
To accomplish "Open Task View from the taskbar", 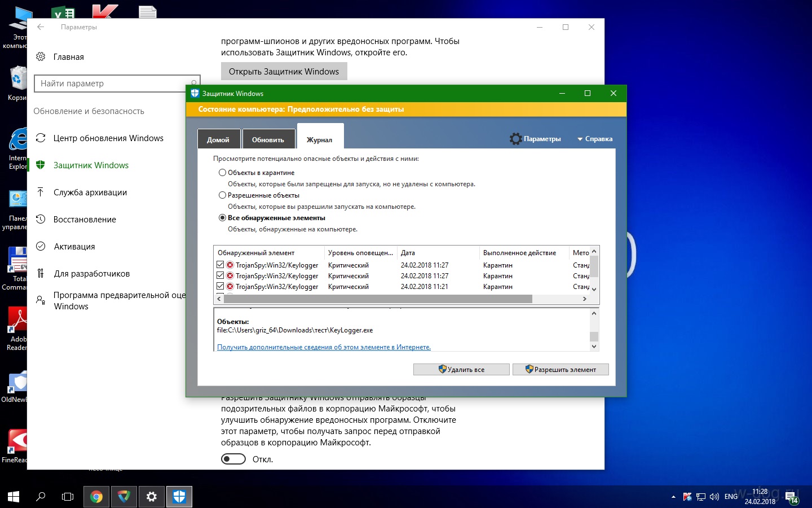I will (x=68, y=497).
